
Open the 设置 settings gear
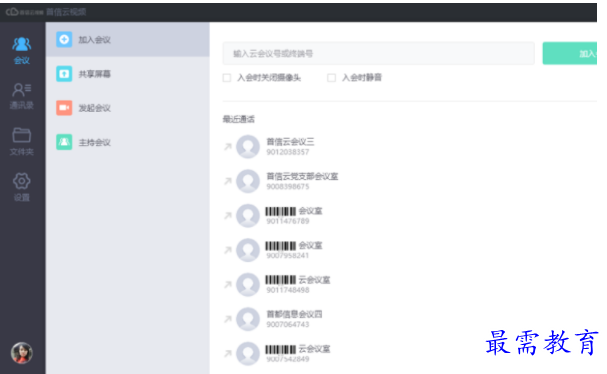[x=22, y=187]
